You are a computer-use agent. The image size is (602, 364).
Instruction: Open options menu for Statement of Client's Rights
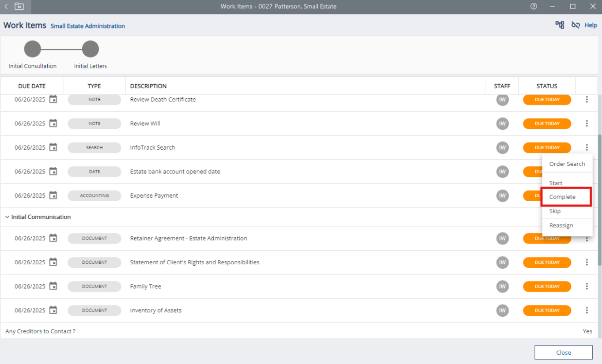tap(587, 262)
